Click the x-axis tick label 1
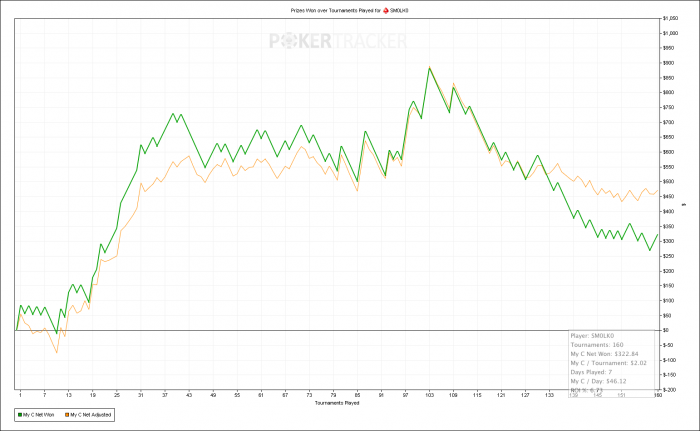This screenshot has width=700, height=431. (20, 395)
